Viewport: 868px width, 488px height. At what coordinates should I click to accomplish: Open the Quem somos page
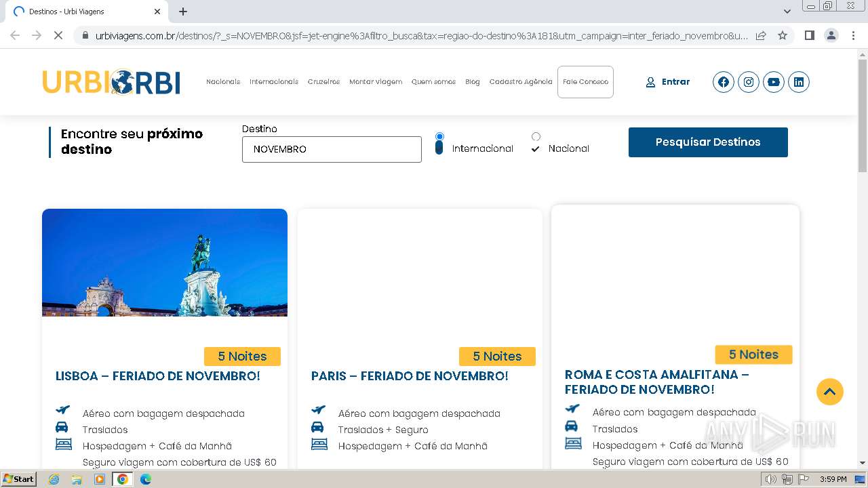point(434,82)
